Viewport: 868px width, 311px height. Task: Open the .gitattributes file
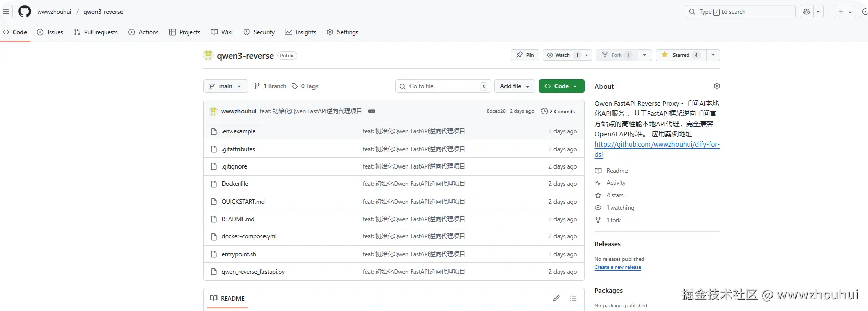238,149
